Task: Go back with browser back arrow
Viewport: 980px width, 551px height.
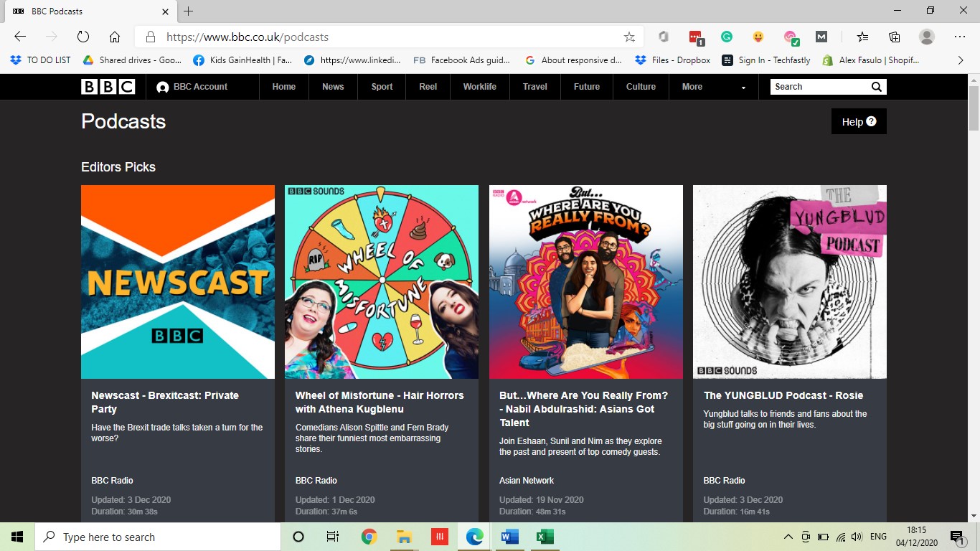Action: (x=20, y=37)
